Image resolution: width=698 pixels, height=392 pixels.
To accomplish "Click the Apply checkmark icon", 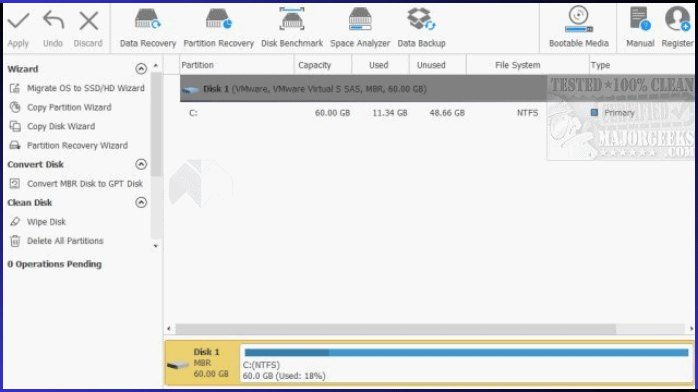I will [18, 20].
